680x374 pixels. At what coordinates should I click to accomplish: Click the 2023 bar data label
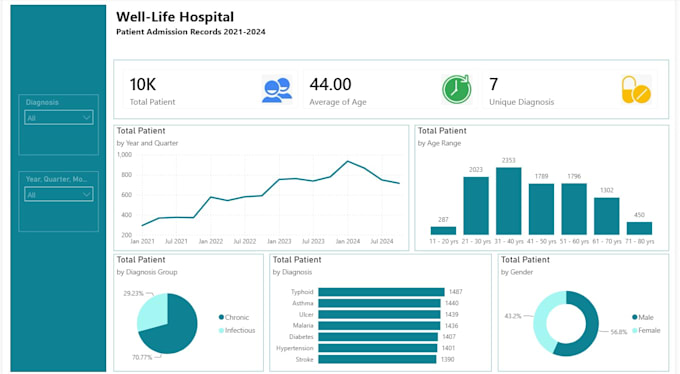click(x=476, y=170)
